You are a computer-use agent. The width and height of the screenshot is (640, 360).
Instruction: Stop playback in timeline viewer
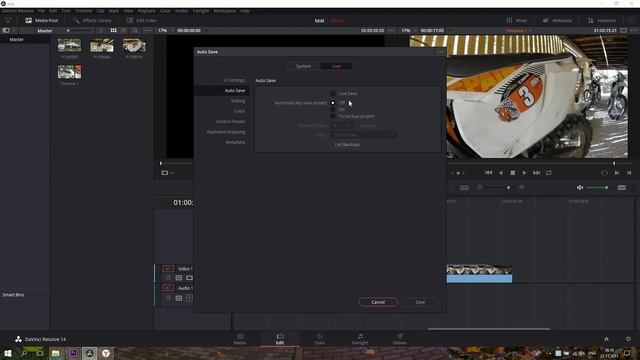pos(513,173)
